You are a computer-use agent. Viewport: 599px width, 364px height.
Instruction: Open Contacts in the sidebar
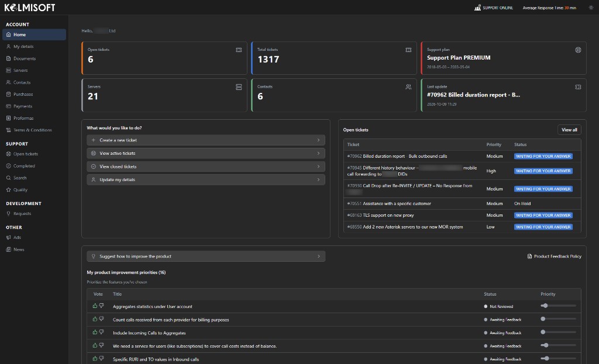tap(34, 82)
